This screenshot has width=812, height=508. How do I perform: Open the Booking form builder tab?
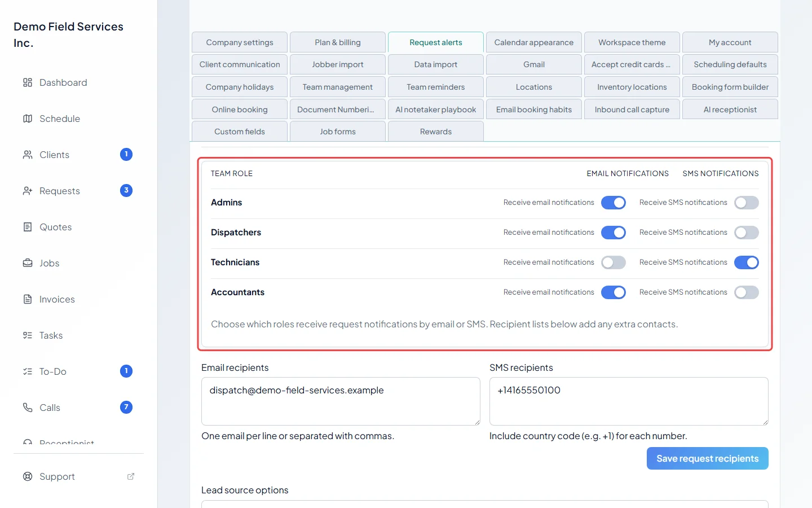tap(730, 87)
